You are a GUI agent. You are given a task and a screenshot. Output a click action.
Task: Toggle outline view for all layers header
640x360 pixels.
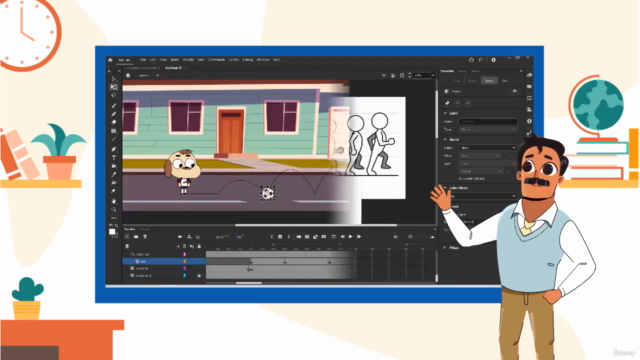coord(184,246)
